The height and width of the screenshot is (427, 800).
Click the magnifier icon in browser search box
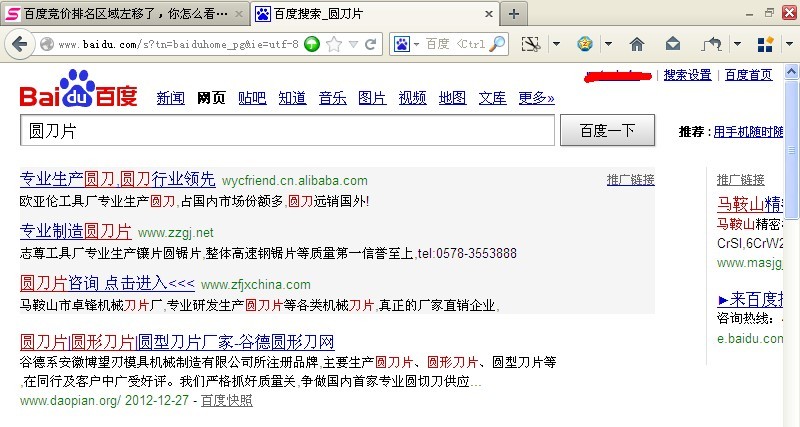[x=496, y=44]
